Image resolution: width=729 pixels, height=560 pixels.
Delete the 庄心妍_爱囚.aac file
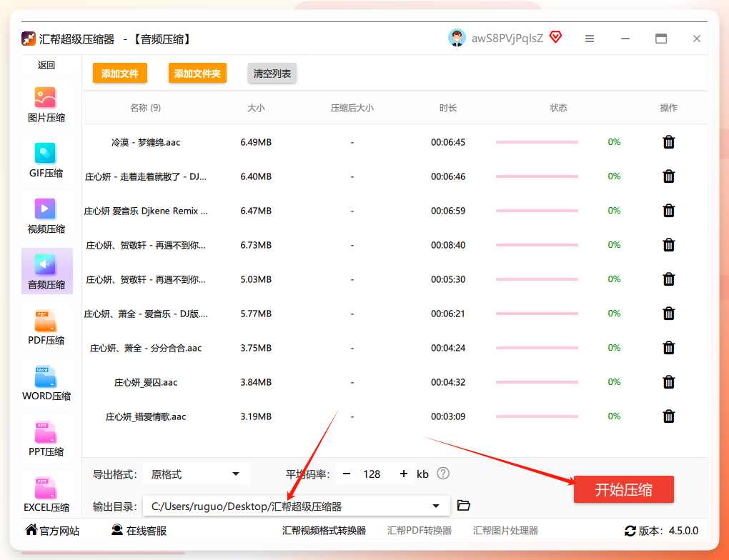coord(668,382)
